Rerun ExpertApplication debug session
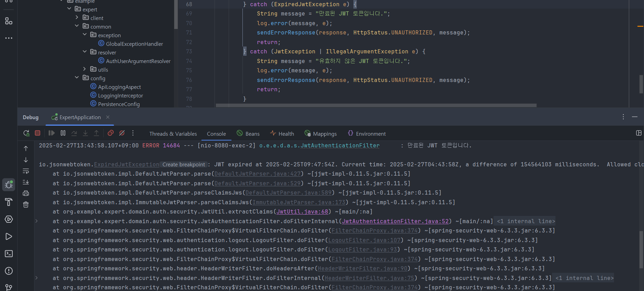This screenshot has width=644, height=291. pyautogui.click(x=26, y=133)
